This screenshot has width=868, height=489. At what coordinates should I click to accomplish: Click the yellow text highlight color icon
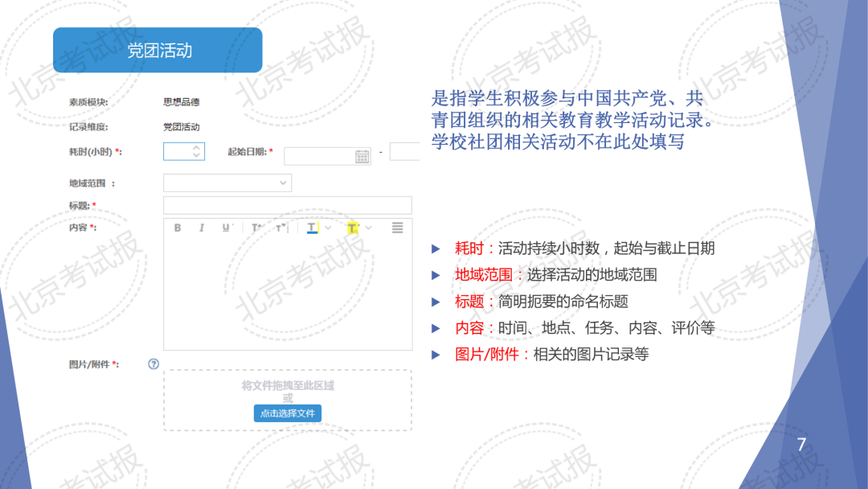coord(353,228)
